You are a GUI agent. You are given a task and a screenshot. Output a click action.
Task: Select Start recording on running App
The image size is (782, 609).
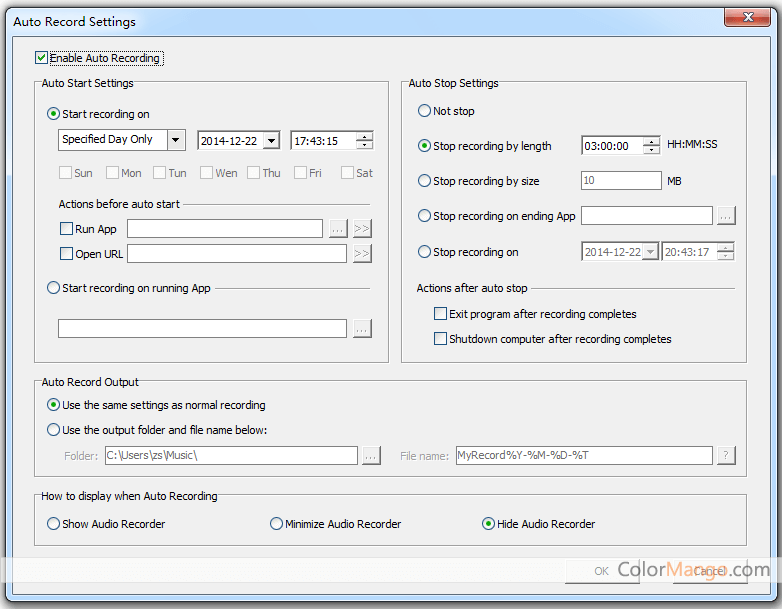(54, 288)
